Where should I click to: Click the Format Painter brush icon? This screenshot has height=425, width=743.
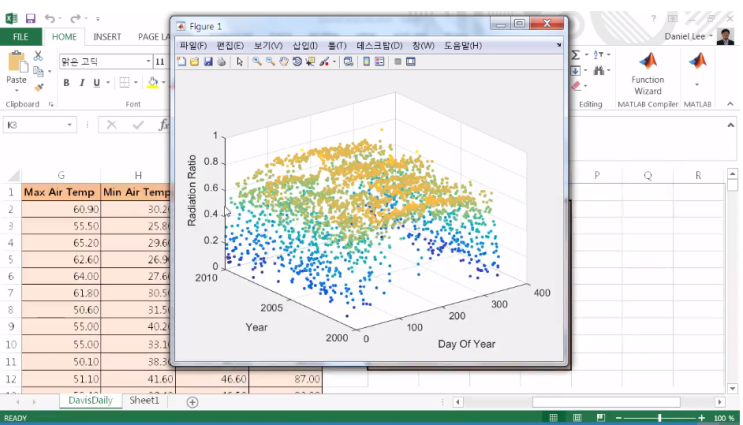38,88
